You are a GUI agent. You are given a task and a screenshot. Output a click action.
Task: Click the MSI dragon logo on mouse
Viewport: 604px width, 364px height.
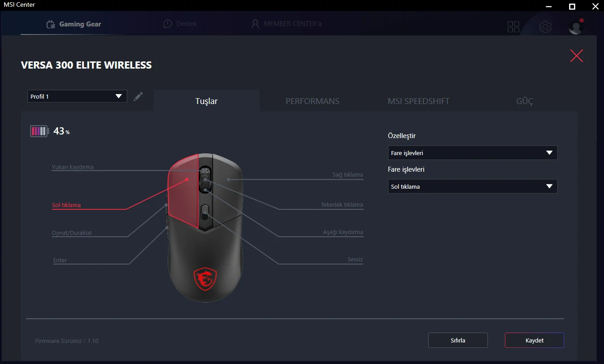tap(205, 279)
